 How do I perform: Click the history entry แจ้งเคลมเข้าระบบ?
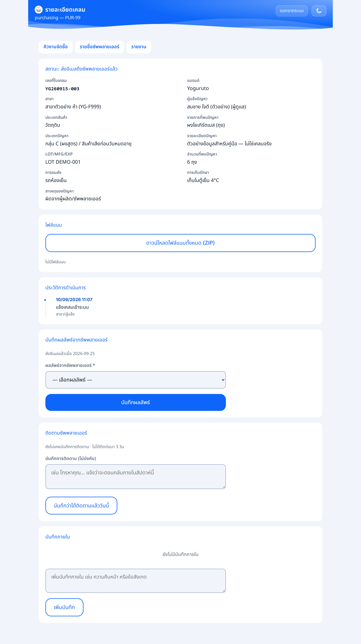(72, 307)
